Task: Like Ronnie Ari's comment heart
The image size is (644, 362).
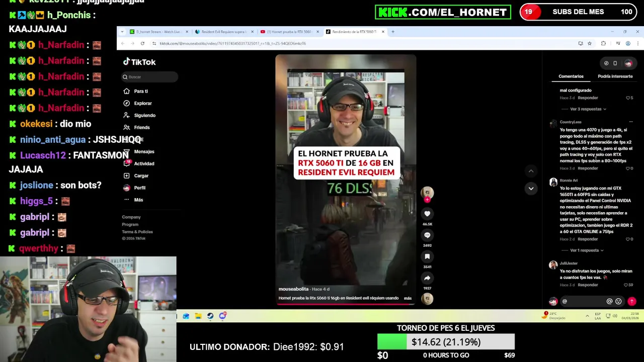Action: click(628, 239)
